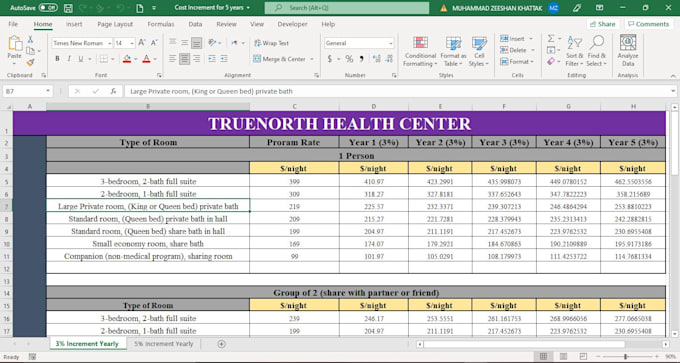Toggle Underline formatting

[x=80, y=59]
